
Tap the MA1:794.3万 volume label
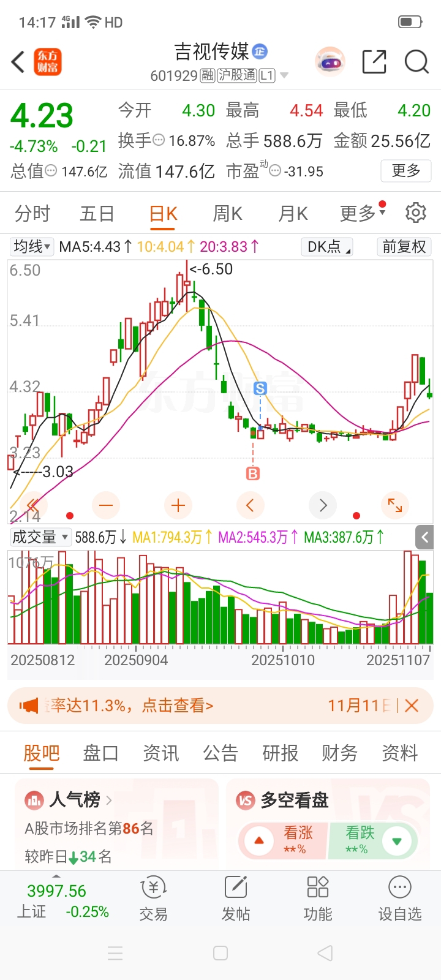pos(172,537)
